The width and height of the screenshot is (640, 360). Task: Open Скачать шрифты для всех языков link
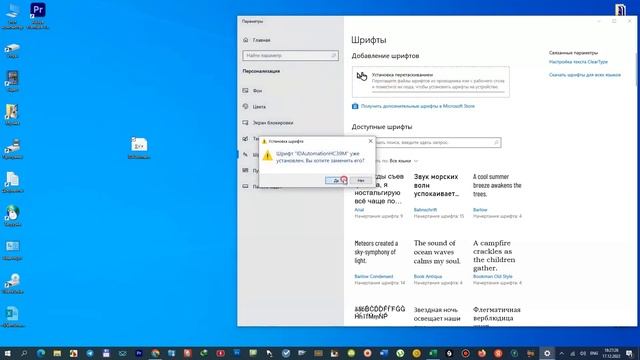pyautogui.click(x=584, y=75)
